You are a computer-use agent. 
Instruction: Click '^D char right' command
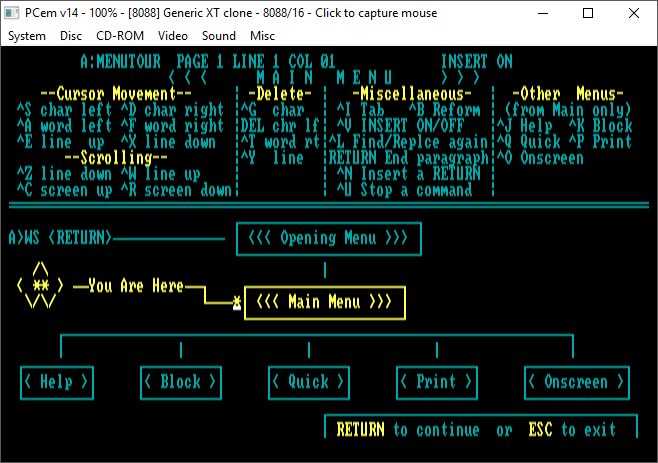[172, 110]
